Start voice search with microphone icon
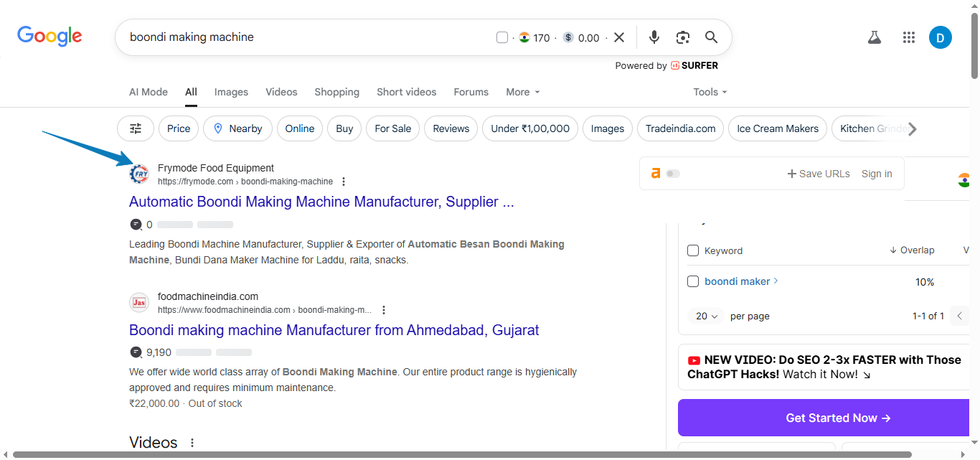Viewport: 980px width, 460px height. [x=654, y=37]
